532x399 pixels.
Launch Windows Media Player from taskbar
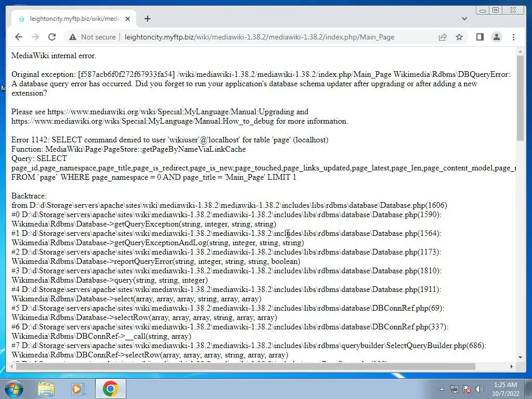point(77,389)
